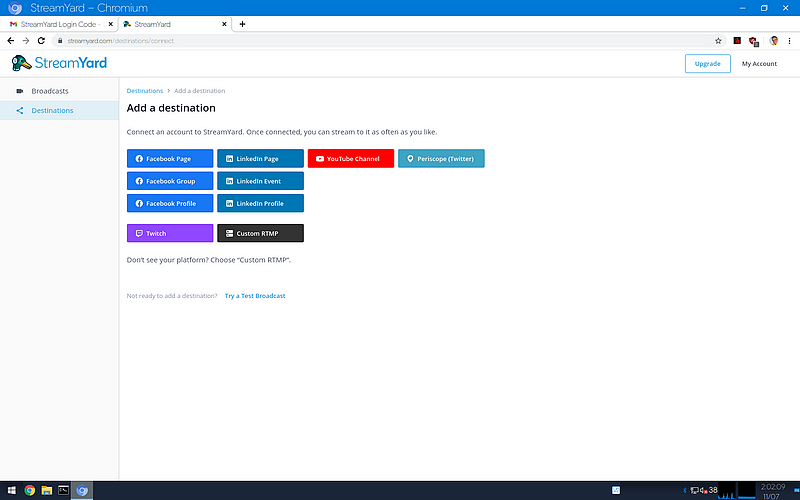Click the volume tray icon
This screenshot has width=800, height=500.
(704, 491)
